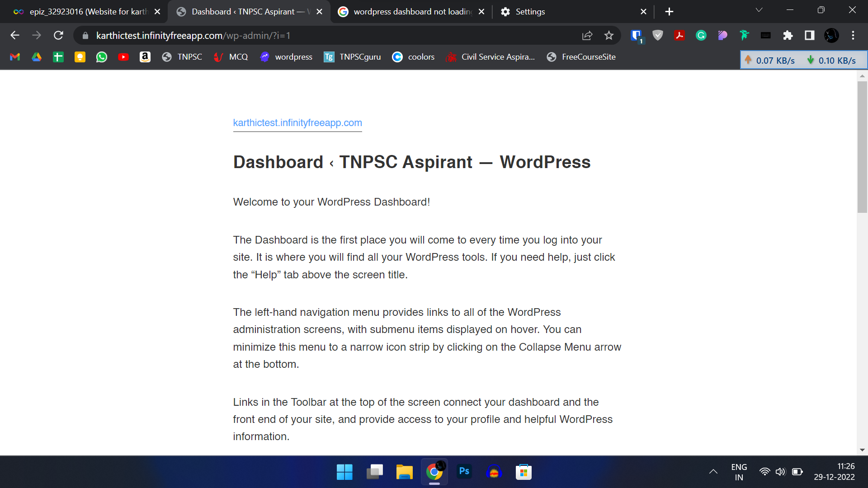The width and height of the screenshot is (868, 488).
Task: Open the YouTube bookmark icon
Action: 123,57
